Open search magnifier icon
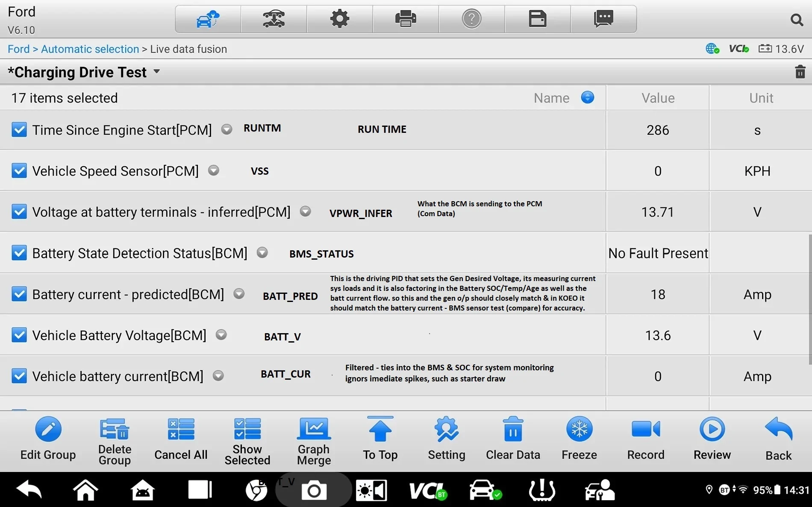Viewport: 812px width, 507px height. (x=797, y=20)
